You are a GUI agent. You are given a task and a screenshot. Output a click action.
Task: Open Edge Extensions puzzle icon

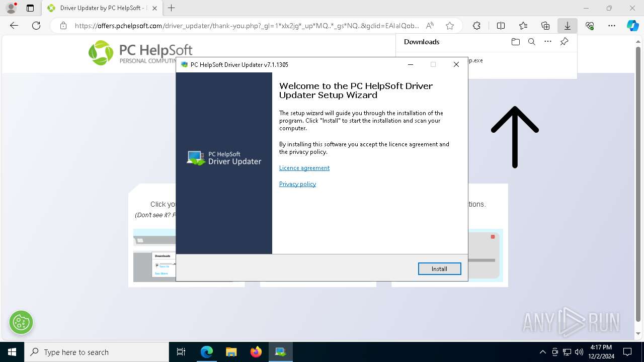tap(476, 26)
